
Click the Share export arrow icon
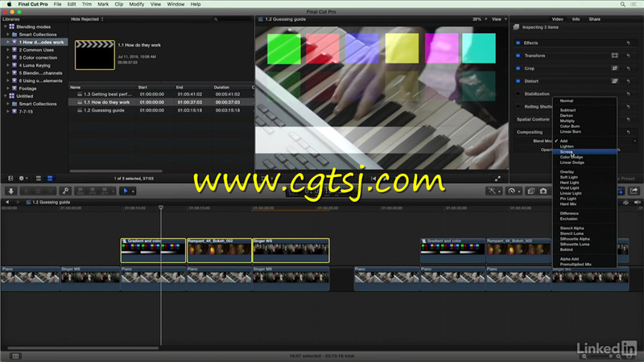[x=634, y=191]
